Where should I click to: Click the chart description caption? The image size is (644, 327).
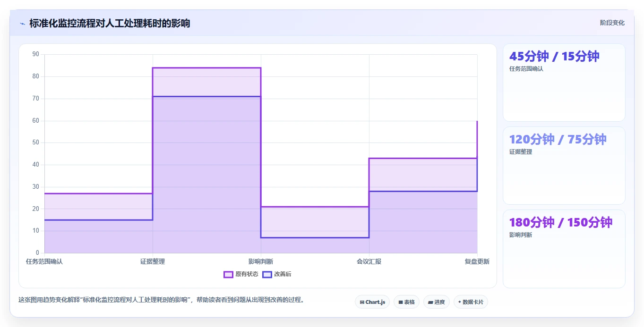pyautogui.click(x=162, y=300)
